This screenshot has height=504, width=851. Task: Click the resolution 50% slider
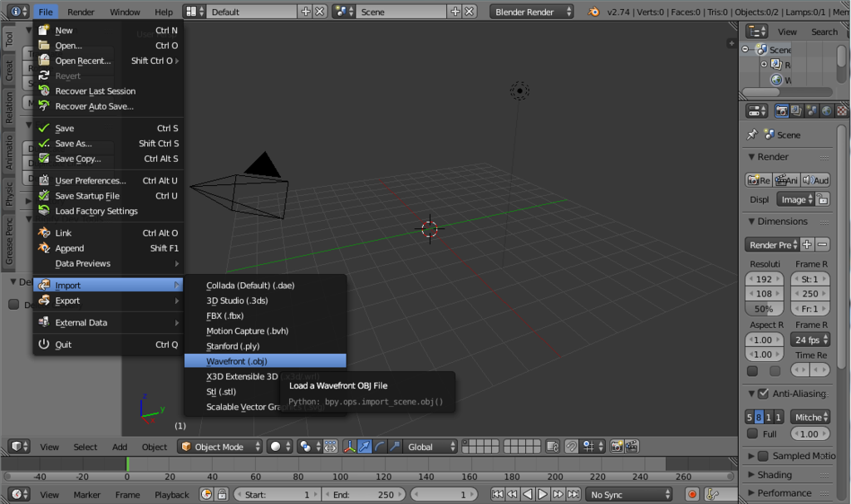pos(765,309)
